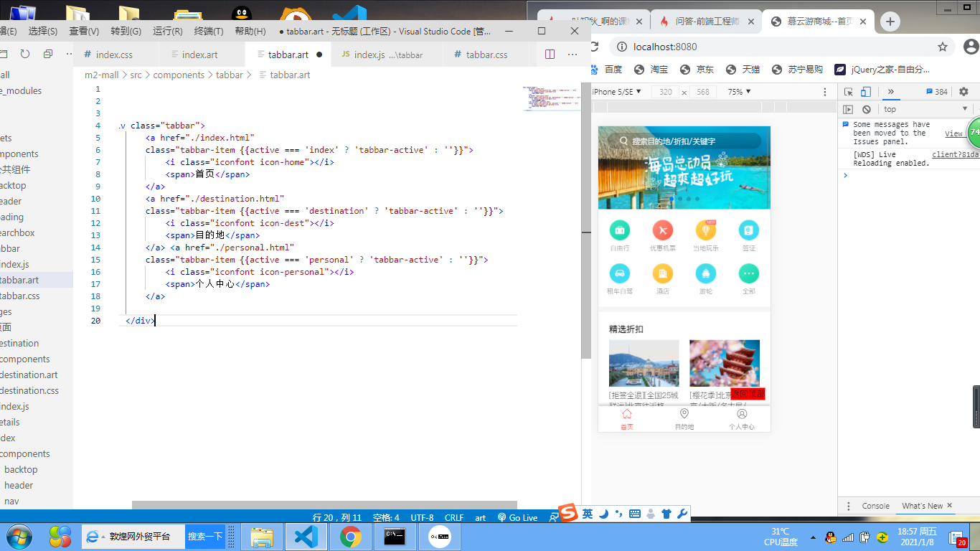The width and height of the screenshot is (980, 551).
Task: Collapse all folders in VS Code explorer
Action: [x=48, y=55]
